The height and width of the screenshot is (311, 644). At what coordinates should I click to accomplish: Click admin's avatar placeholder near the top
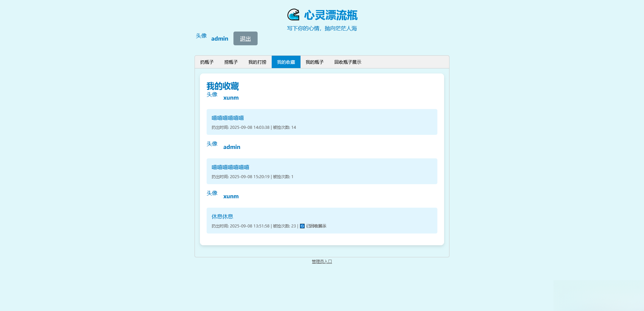(201, 36)
